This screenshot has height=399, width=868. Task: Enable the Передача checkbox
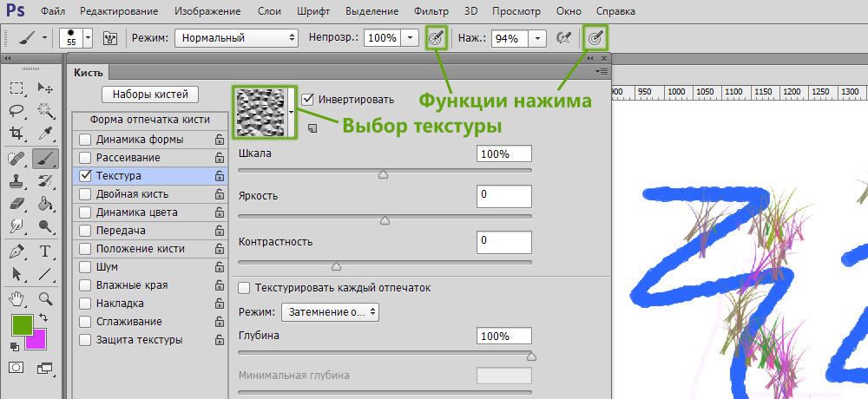coord(85,231)
